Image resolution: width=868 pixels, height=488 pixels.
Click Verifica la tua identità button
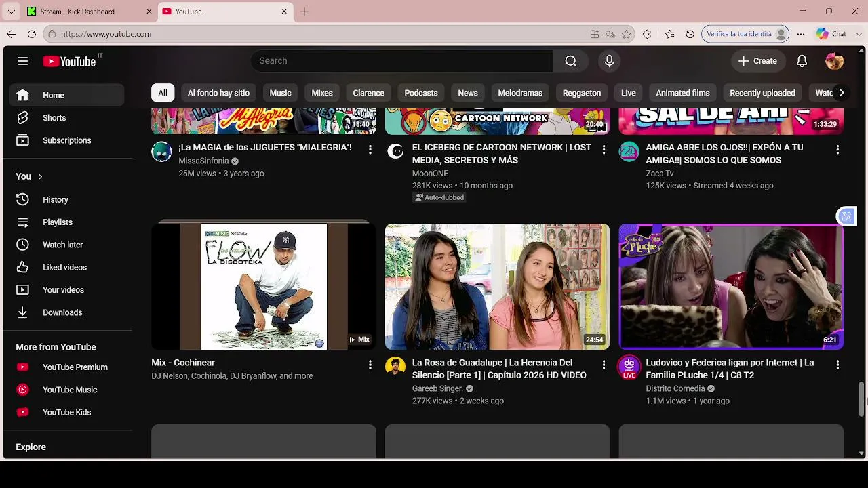746,34
